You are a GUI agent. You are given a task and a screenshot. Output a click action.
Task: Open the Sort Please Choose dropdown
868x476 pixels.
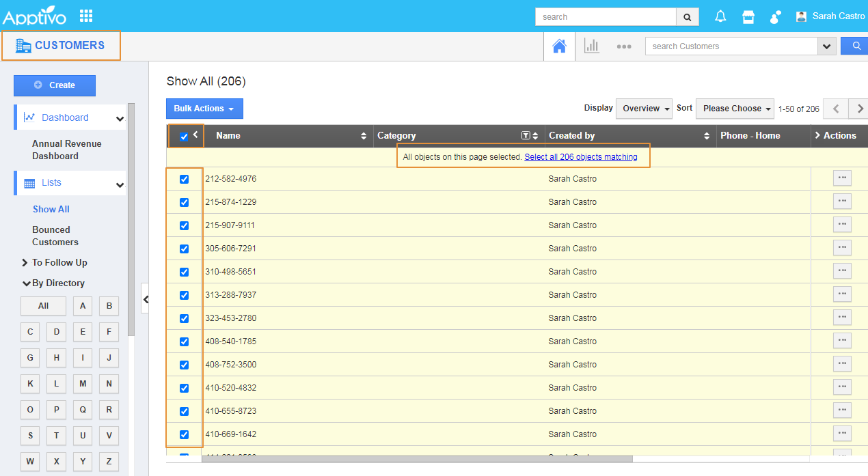[x=735, y=109]
